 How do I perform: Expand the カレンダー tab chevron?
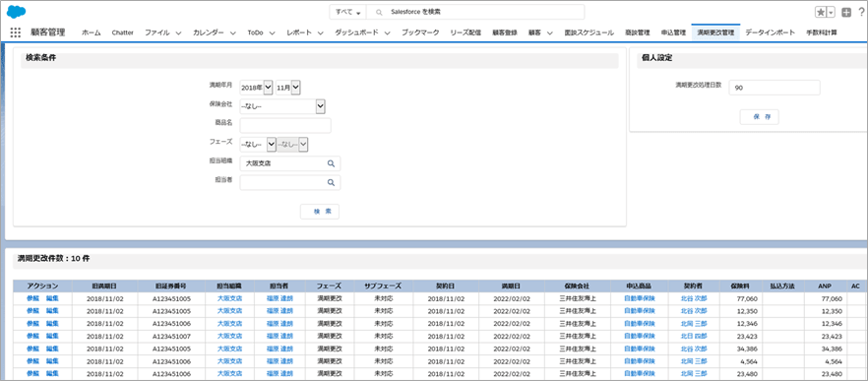(x=232, y=33)
